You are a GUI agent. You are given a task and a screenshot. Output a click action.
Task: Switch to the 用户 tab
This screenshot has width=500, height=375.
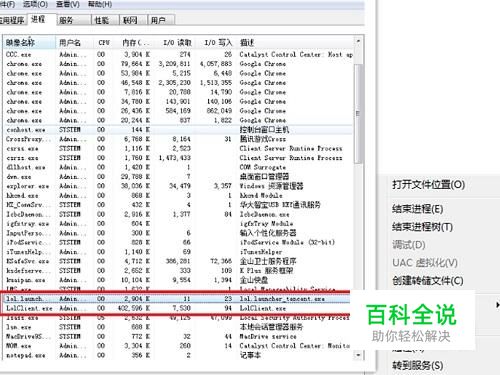coord(161,20)
